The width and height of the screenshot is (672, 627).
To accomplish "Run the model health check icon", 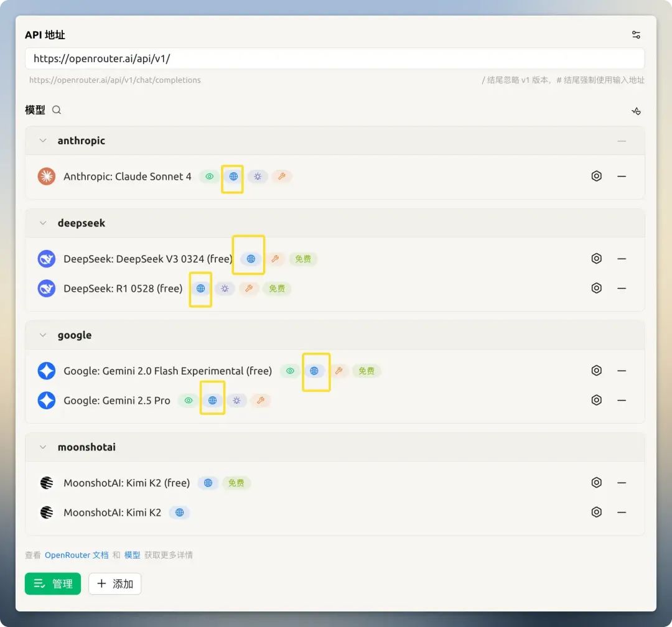I will coord(636,111).
